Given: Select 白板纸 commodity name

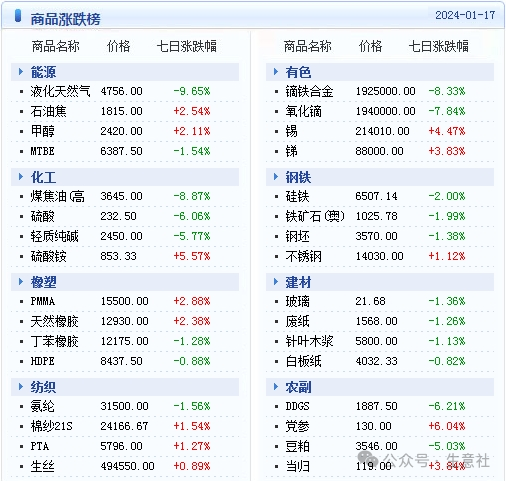Looking at the screenshot, I should [x=303, y=361].
